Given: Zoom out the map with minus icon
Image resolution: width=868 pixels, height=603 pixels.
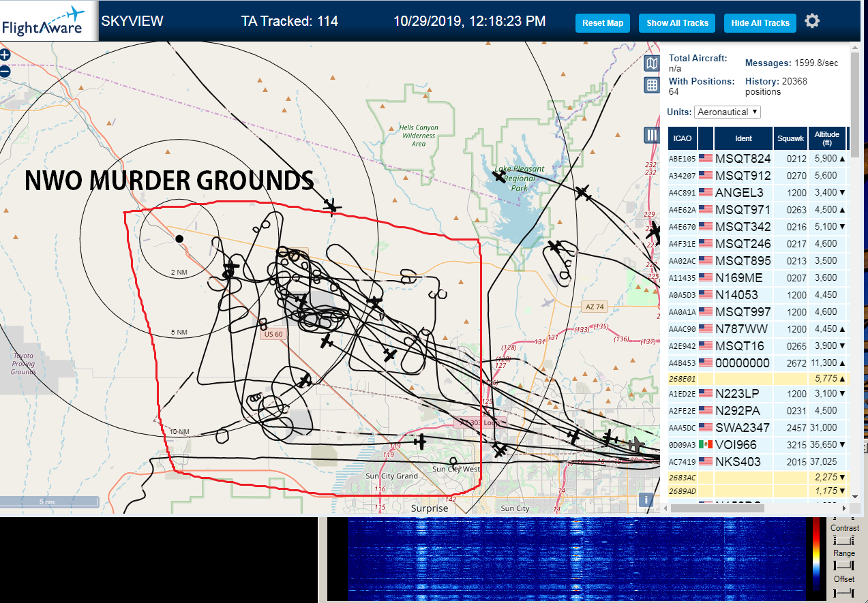Looking at the screenshot, I should (5, 71).
